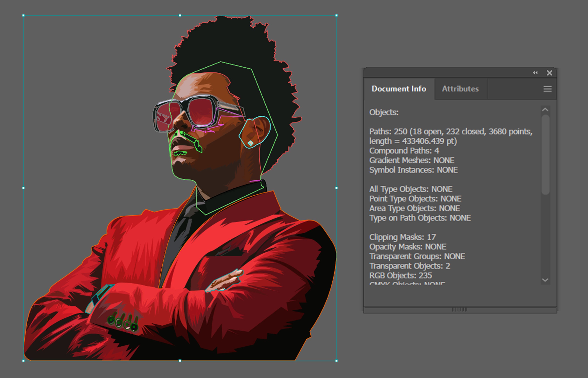Click the Document Info scrollbar thumb

pos(545,155)
